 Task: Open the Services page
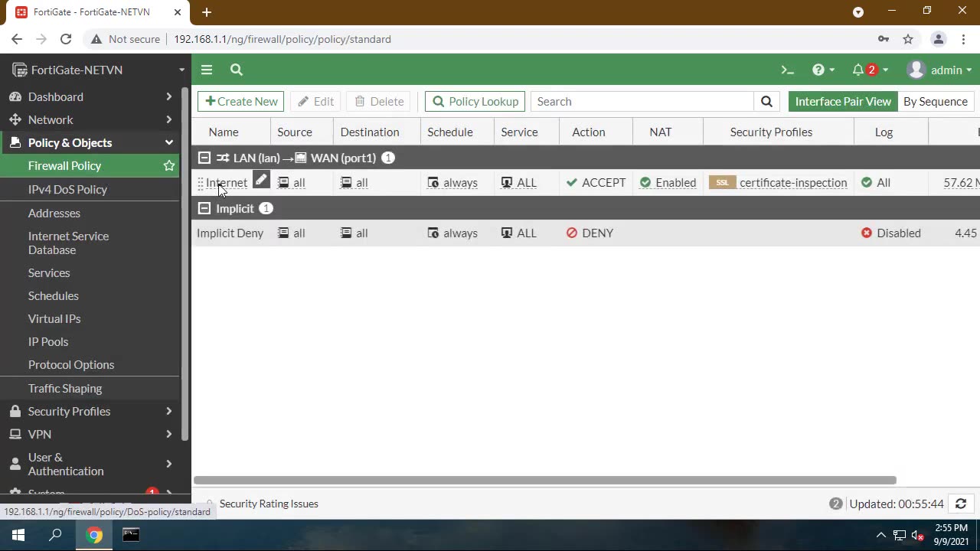coord(49,272)
